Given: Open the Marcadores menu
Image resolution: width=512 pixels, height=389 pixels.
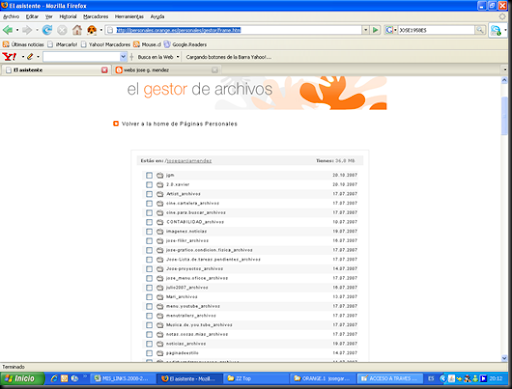Looking at the screenshot, I should [96, 16].
